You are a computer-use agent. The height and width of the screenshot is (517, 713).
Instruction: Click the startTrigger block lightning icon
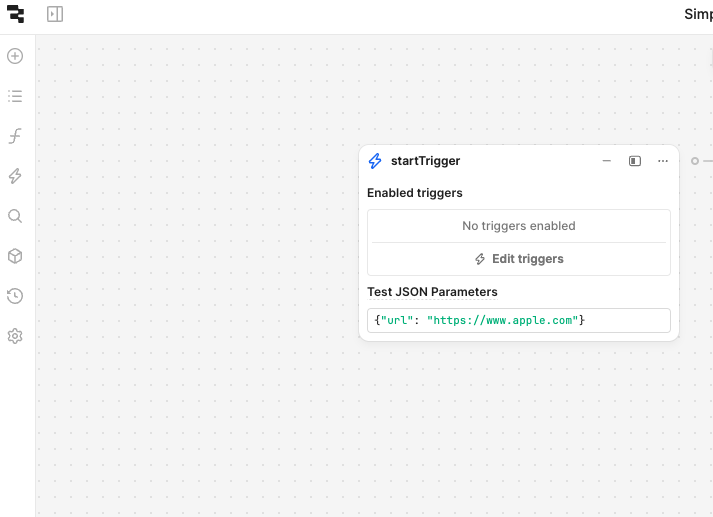click(x=375, y=161)
